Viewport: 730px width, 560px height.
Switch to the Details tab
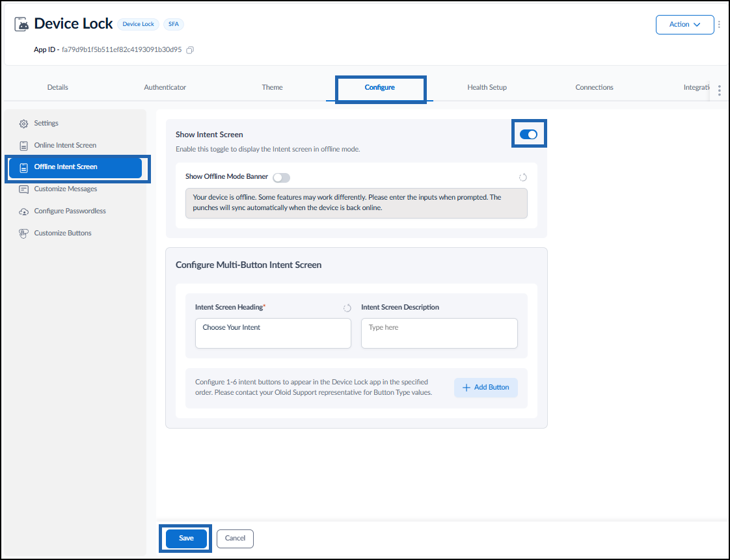click(58, 87)
